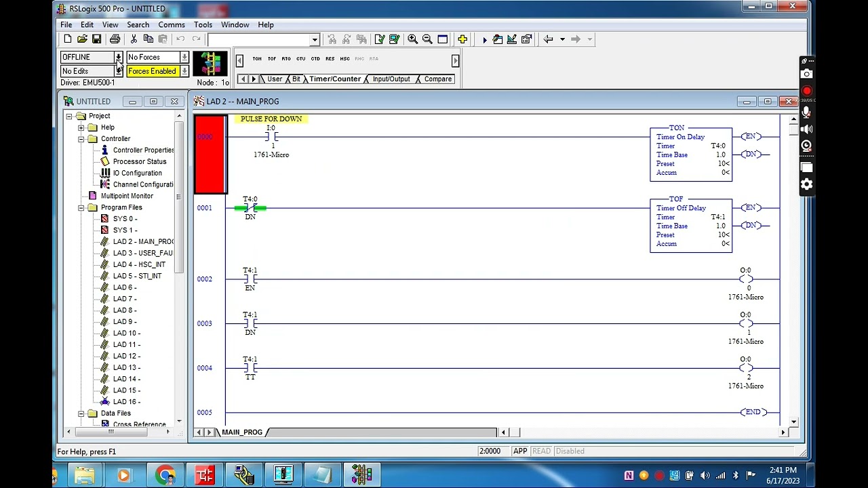
Task: Open the toolbar search combo box dropdown
Action: [315, 40]
